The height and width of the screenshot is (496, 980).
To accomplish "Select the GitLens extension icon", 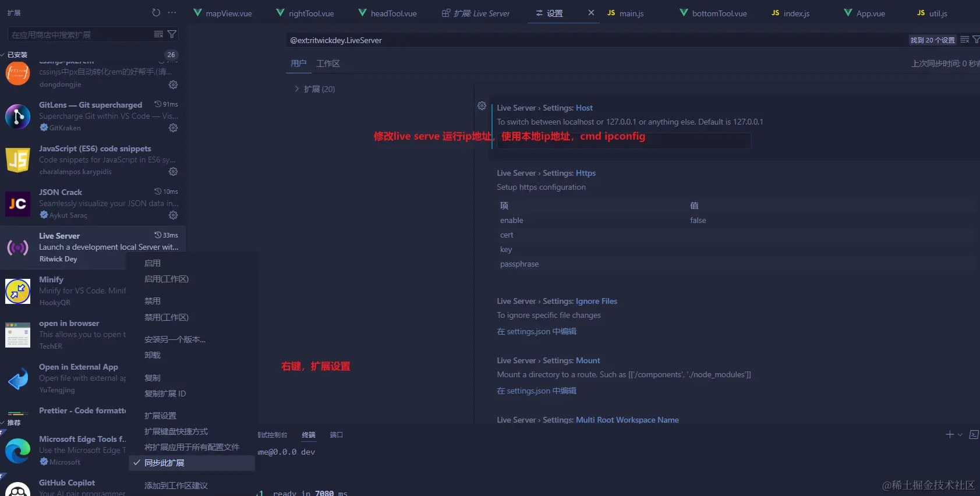I will (x=18, y=116).
